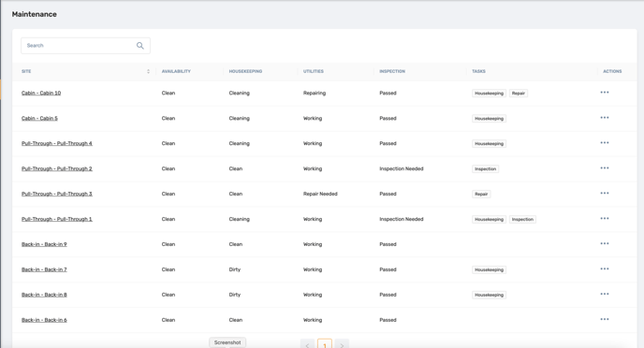Click Repair task tag in Cabin 10 row
644x348 pixels.
pyautogui.click(x=519, y=94)
